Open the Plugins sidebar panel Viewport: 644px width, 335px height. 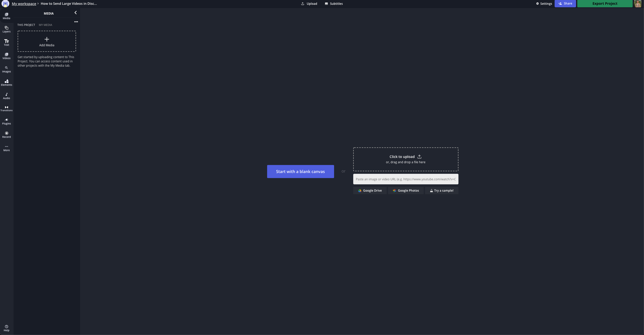7,121
